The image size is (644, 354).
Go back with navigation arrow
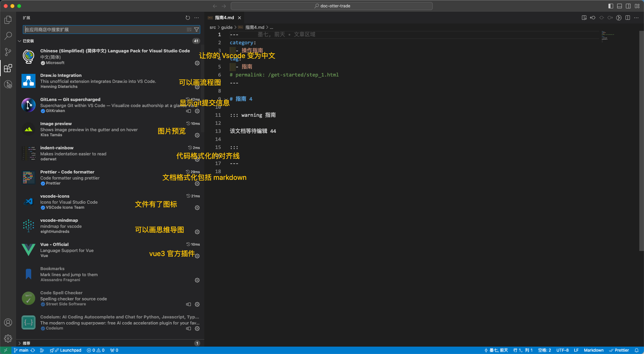(x=215, y=6)
